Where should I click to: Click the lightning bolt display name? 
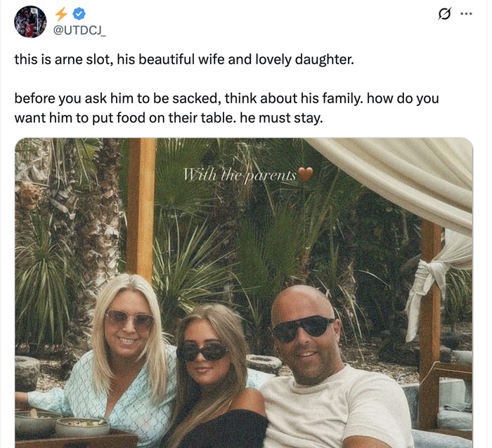[x=60, y=13]
